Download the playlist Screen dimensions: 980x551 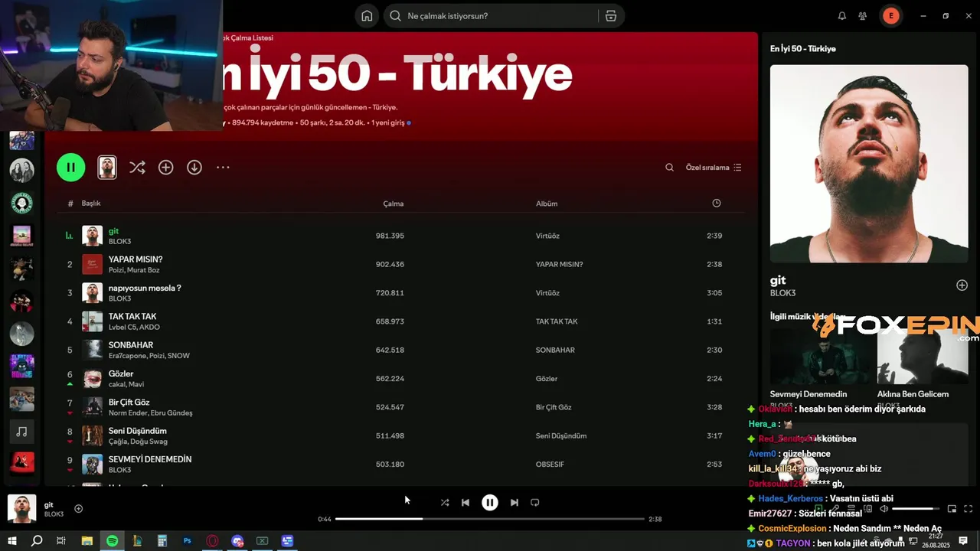click(x=194, y=167)
